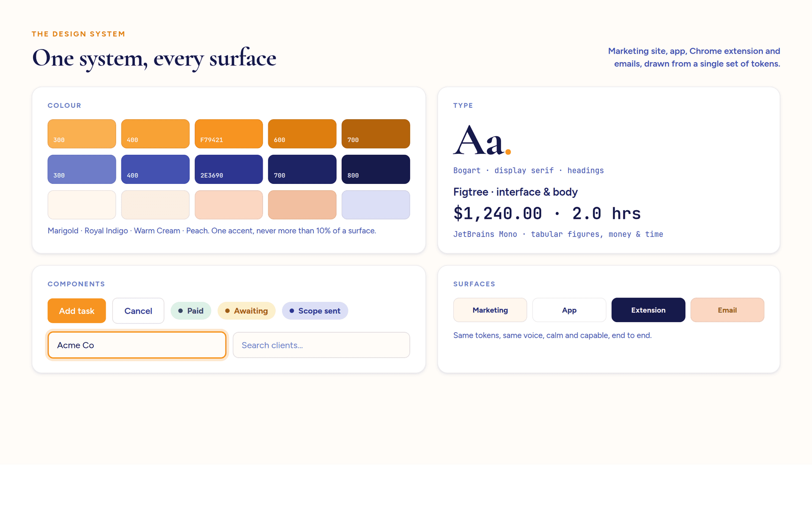Click the 'One system, every surface' heading
Image resolution: width=812 pixels, height=520 pixels.
pos(154,58)
